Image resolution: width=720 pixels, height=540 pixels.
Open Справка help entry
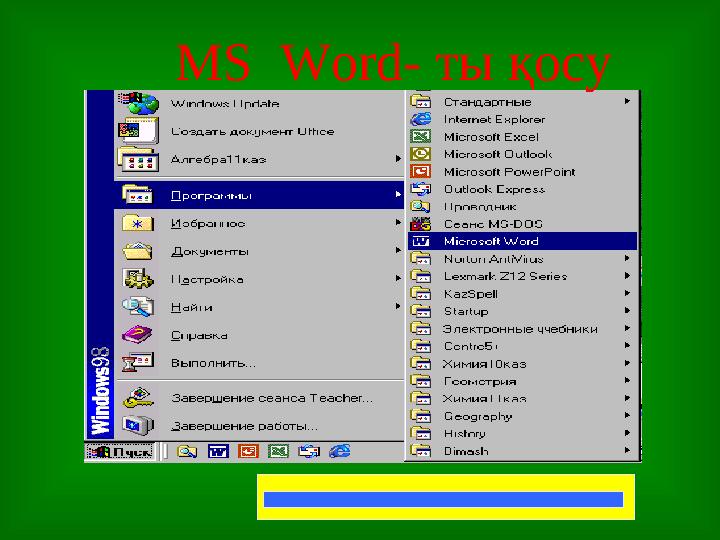(x=259, y=335)
